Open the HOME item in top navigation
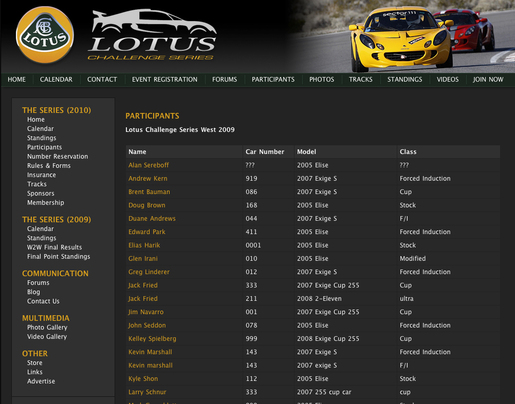 click(x=17, y=79)
